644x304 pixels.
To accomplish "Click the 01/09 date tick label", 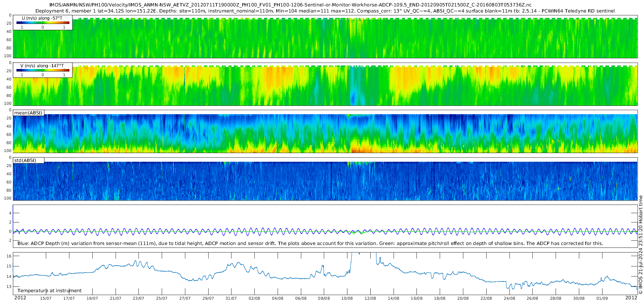I will (602, 298).
